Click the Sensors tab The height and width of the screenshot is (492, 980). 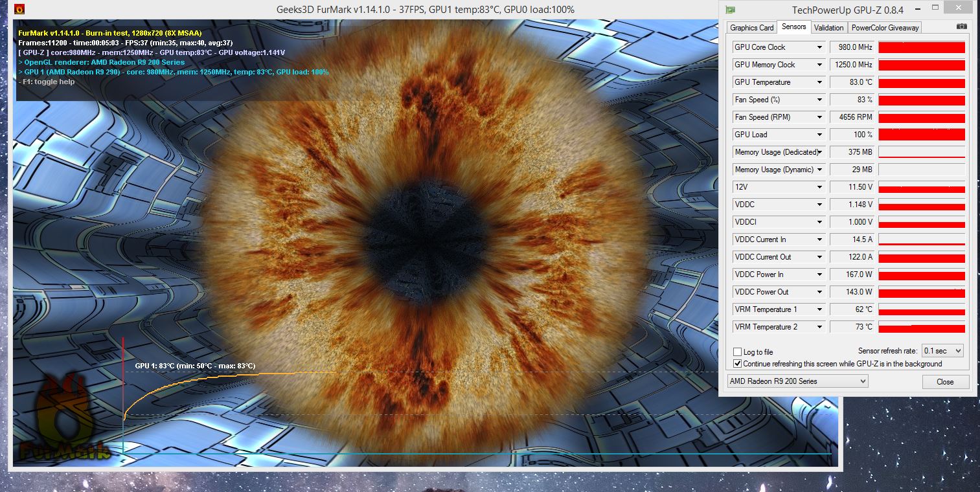click(x=794, y=27)
